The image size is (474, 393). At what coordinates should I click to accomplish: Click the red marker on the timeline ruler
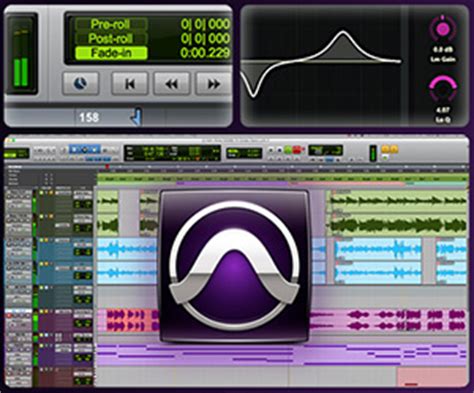coord(107,166)
